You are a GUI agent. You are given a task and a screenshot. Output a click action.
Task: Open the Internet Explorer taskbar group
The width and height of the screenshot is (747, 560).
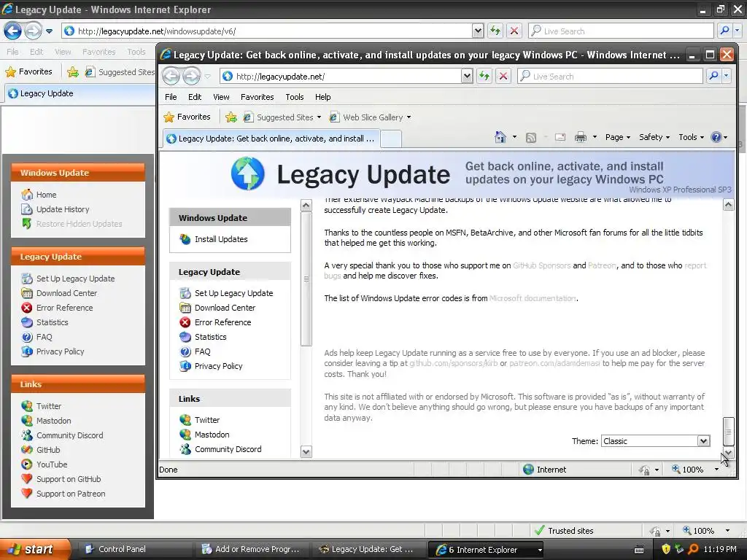point(487,550)
